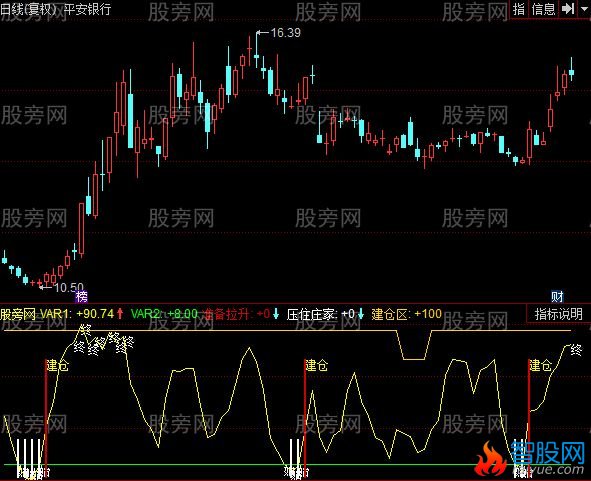Image resolution: width=591 pixels, height=481 pixels.
Task: Expand the top-right dropdown triangle
Action: pyautogui.click(x=583, y=9)
